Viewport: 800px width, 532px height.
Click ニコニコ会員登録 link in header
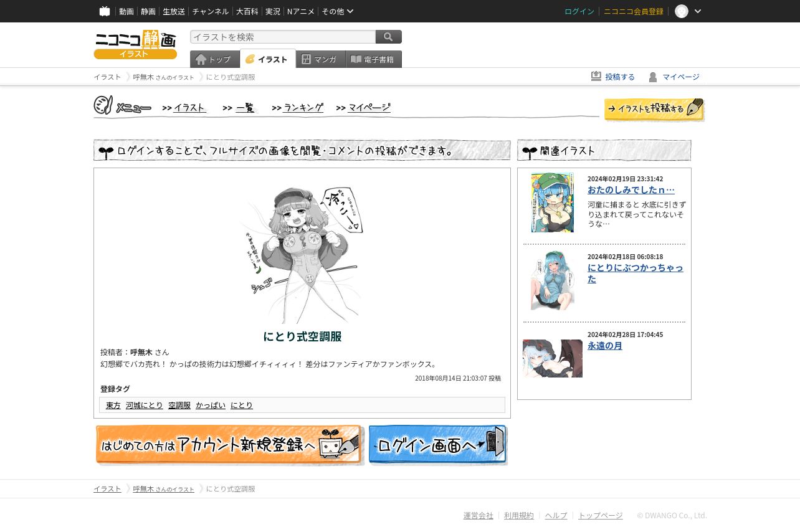[x=634, y=11]
